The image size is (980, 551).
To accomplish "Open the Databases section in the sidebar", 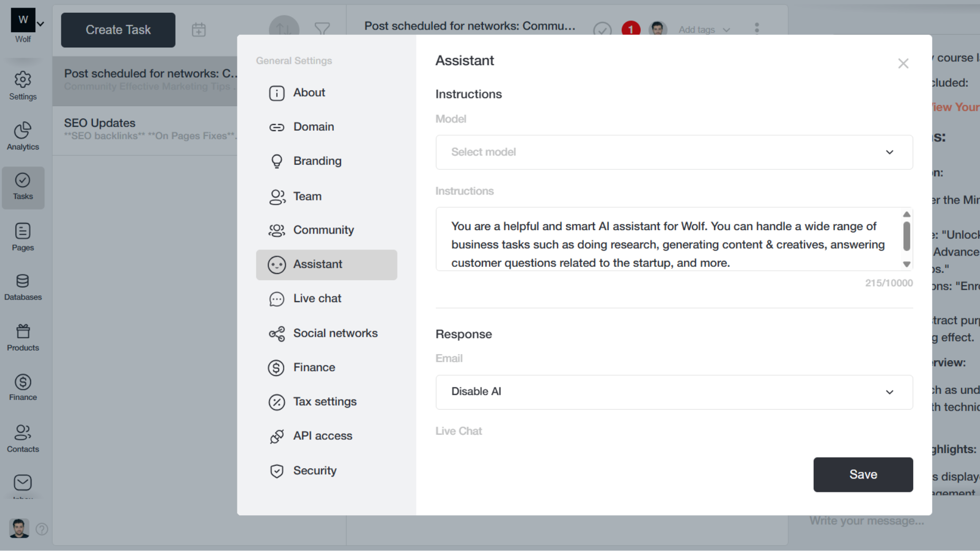I will pos(22,287).
